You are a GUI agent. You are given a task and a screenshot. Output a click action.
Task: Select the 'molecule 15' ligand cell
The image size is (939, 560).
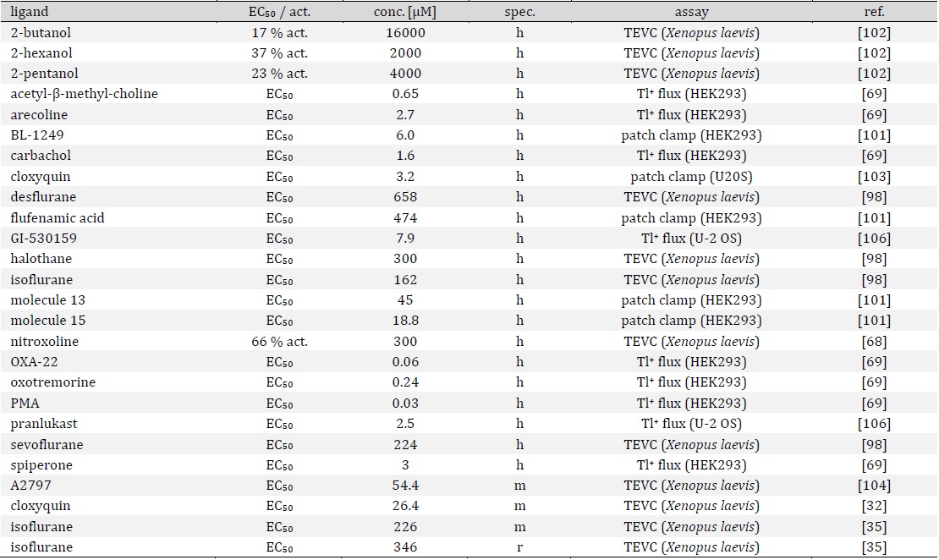(48, 321)
